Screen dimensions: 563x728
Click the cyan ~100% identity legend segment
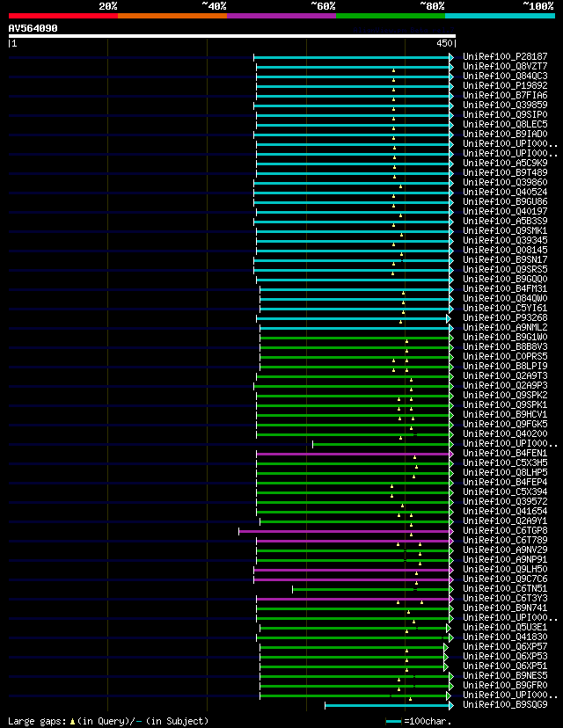click(x=501, y=16)
